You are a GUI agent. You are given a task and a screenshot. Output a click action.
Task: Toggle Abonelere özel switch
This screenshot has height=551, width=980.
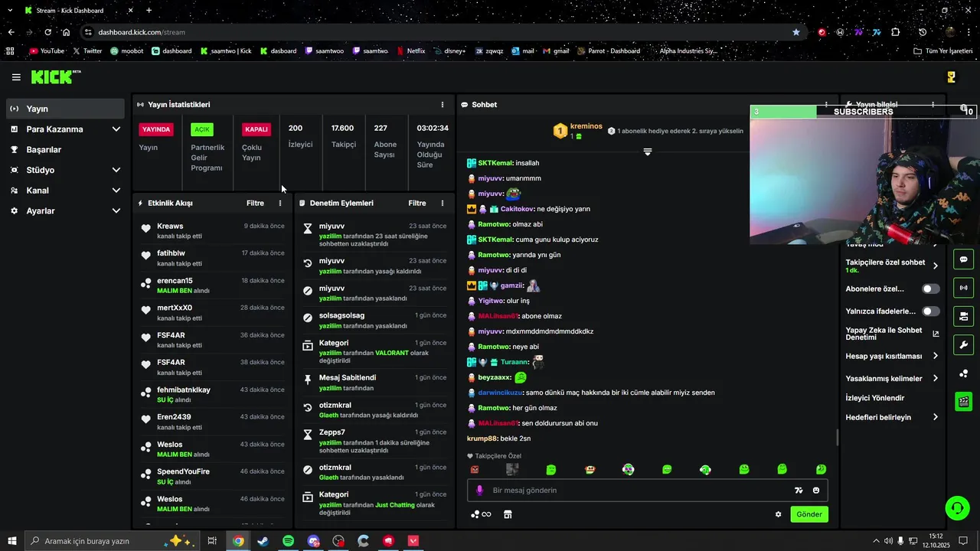point(931,289)
